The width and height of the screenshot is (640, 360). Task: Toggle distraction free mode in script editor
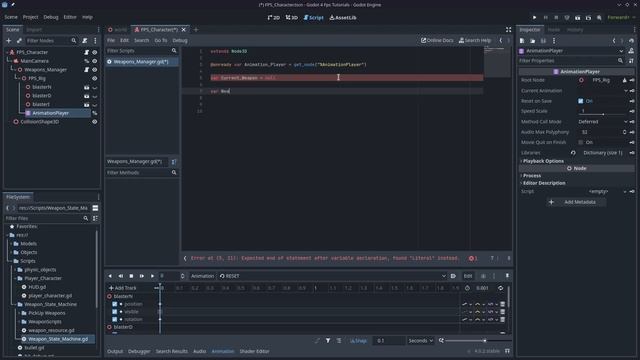pos(508,29)
